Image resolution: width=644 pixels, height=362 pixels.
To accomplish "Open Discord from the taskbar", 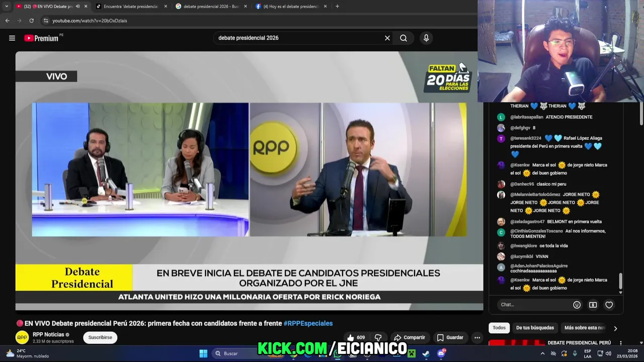I will pos(441,353).
